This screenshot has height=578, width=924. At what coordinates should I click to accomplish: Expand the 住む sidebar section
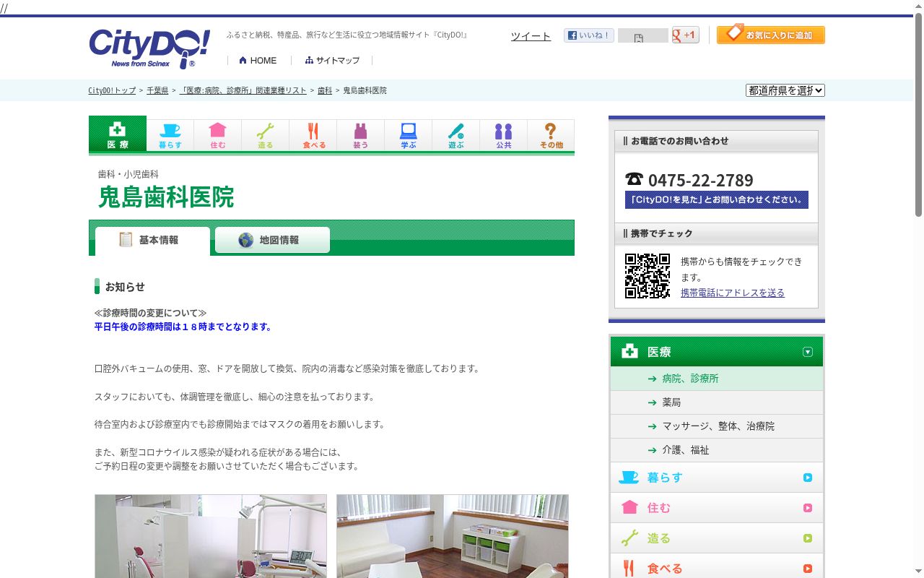pyautogui.click(x=808, y=508)
